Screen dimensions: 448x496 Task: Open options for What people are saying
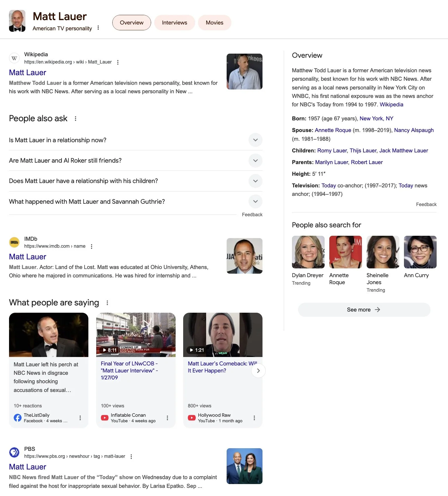107,303
